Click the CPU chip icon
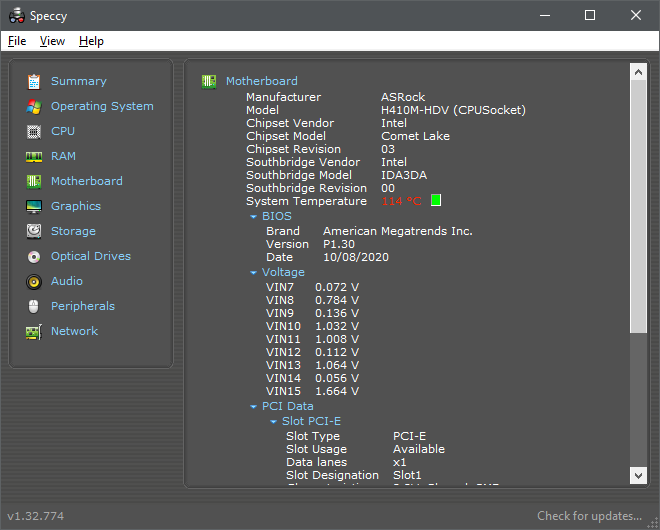 [x=34, y=132]
